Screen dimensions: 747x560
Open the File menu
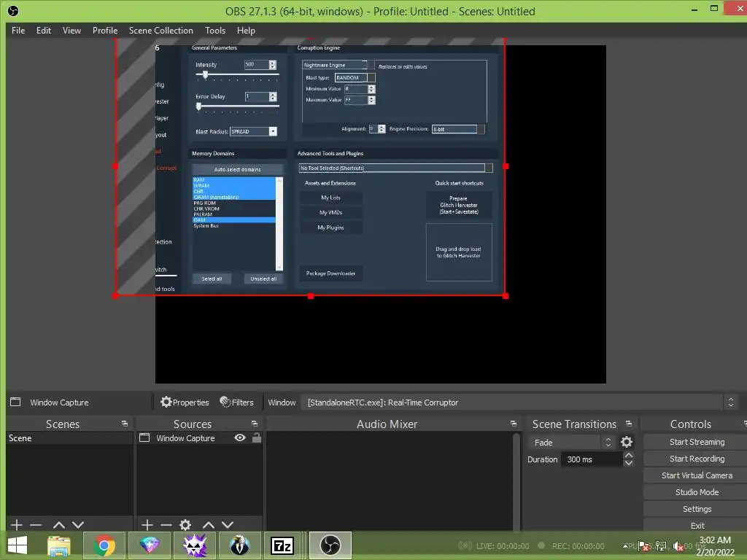coord(18,31)
